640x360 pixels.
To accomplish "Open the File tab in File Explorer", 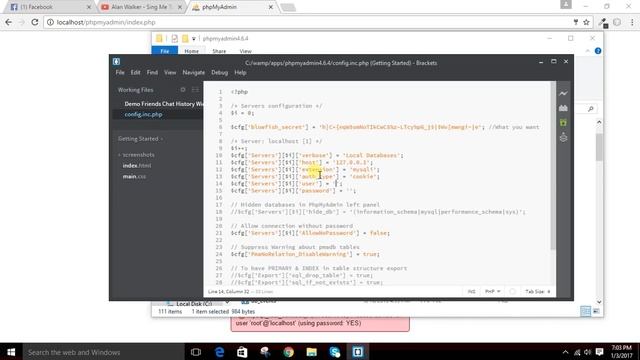I will coord(164,51).
